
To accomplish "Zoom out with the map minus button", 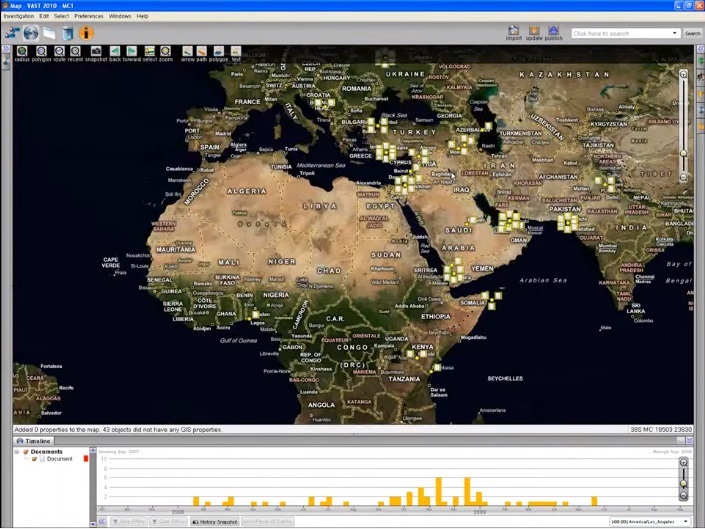I will tap(683, 177).
